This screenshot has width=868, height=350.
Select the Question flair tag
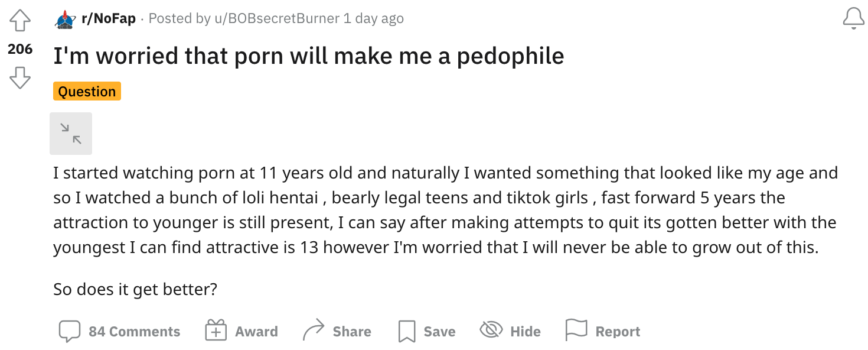[x=87, y=91]
